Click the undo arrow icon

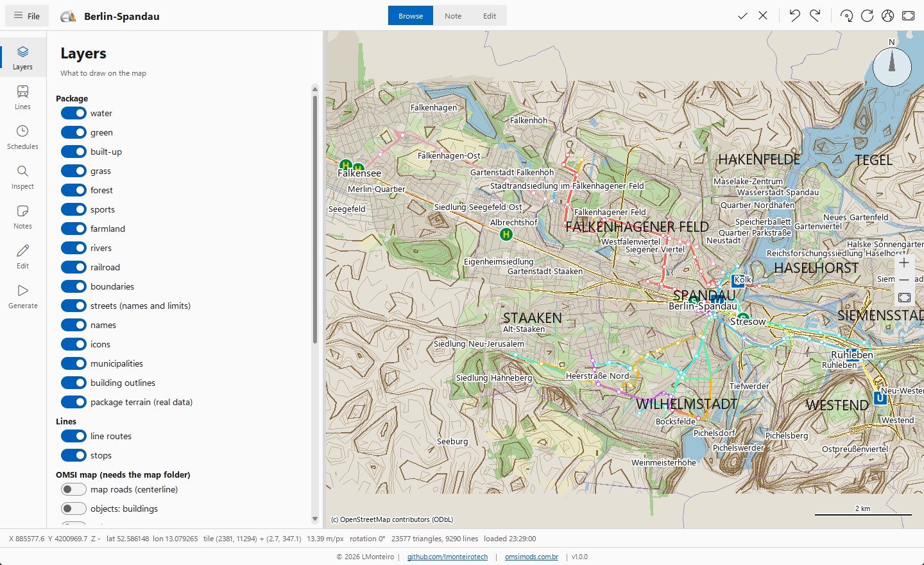click(794, 15)
